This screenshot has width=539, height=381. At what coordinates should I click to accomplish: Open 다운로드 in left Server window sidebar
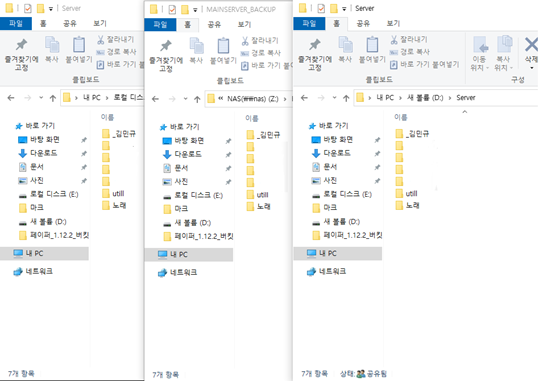pos(37,153)
